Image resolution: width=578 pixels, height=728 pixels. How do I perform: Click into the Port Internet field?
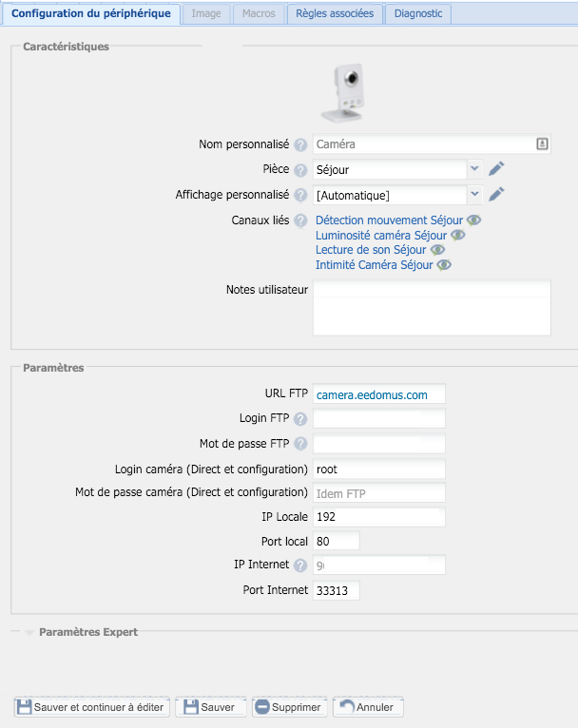337,590
